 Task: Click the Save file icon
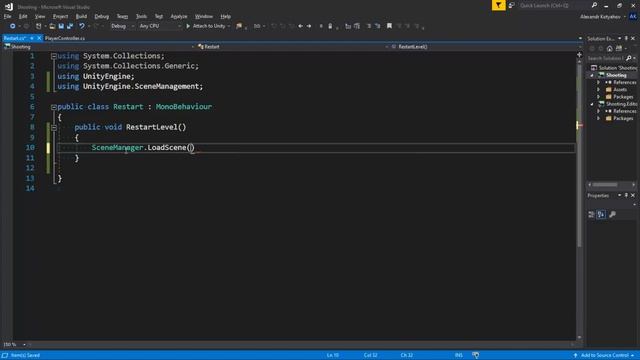[61, 26]
